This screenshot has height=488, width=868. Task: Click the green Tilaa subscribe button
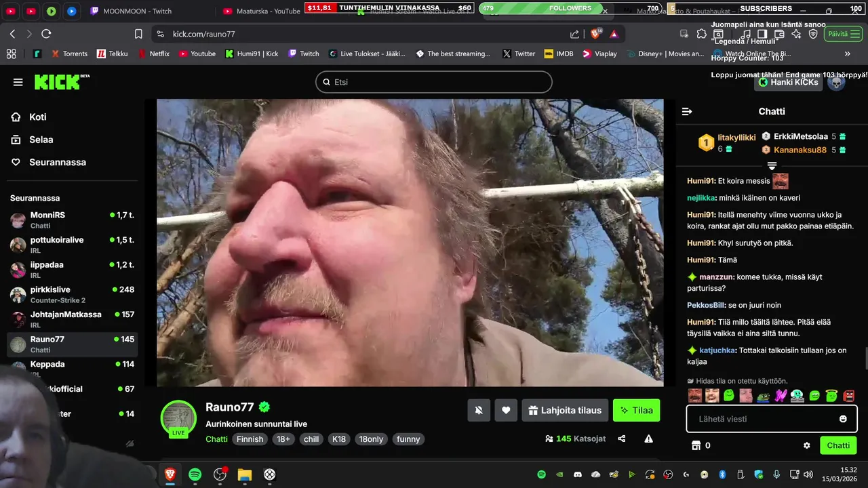[636, 410]
